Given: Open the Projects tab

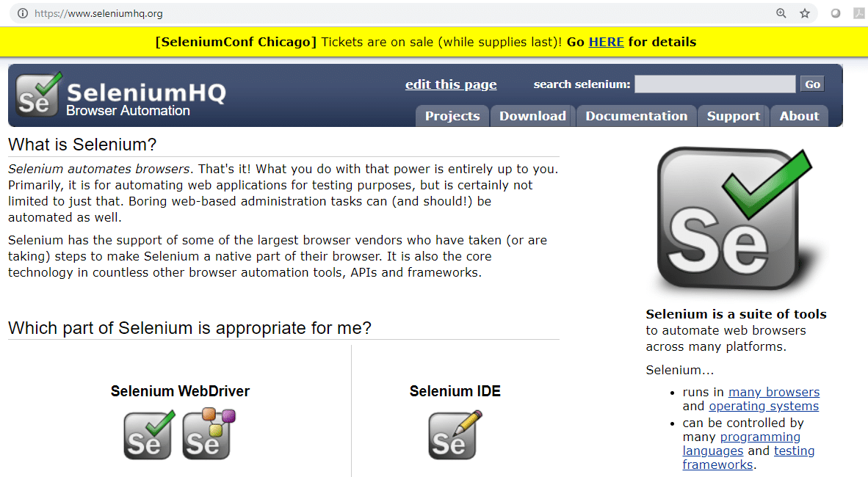Looking at the screenshot, I should (452, 116).
